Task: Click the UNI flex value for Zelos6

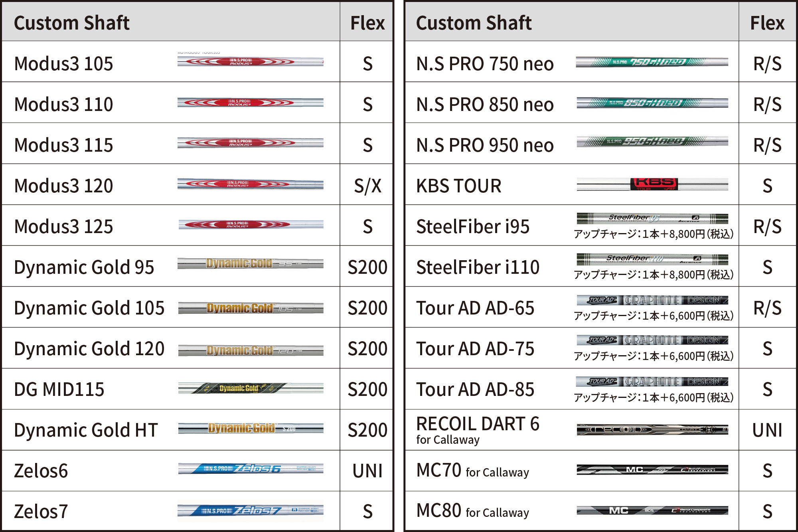Action: pyautogui.click(x=367, y=471)
